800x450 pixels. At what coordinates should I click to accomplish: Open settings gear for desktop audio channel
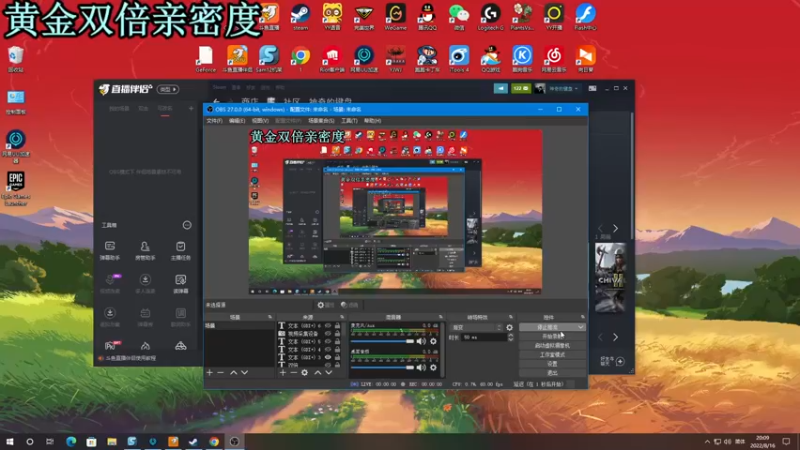(x=433, y=367)
